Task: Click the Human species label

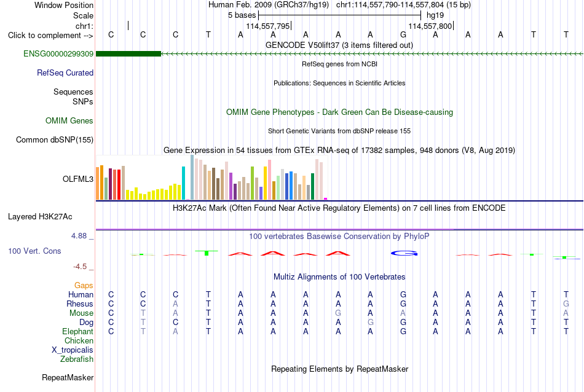Action: tap(81, 295)
